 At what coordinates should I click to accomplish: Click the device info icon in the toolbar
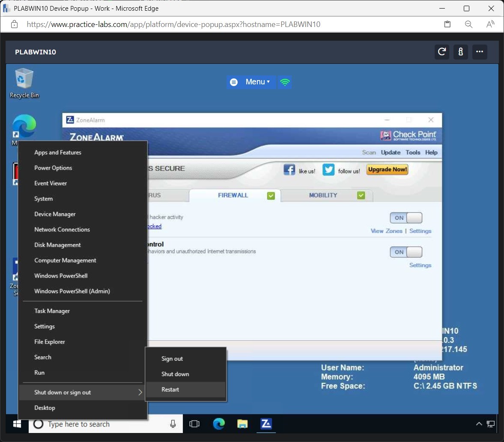pos(461,52)
